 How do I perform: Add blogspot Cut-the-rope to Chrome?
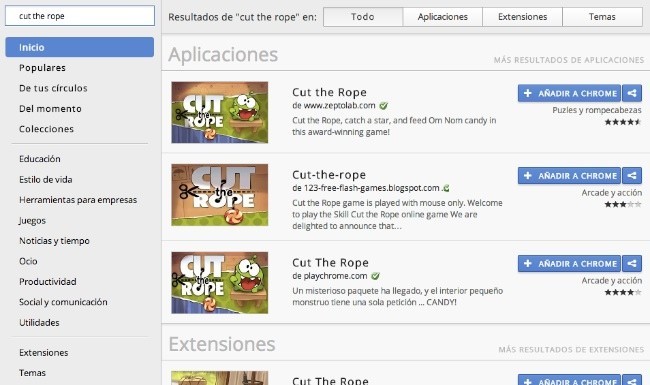(x=569, y=176)
